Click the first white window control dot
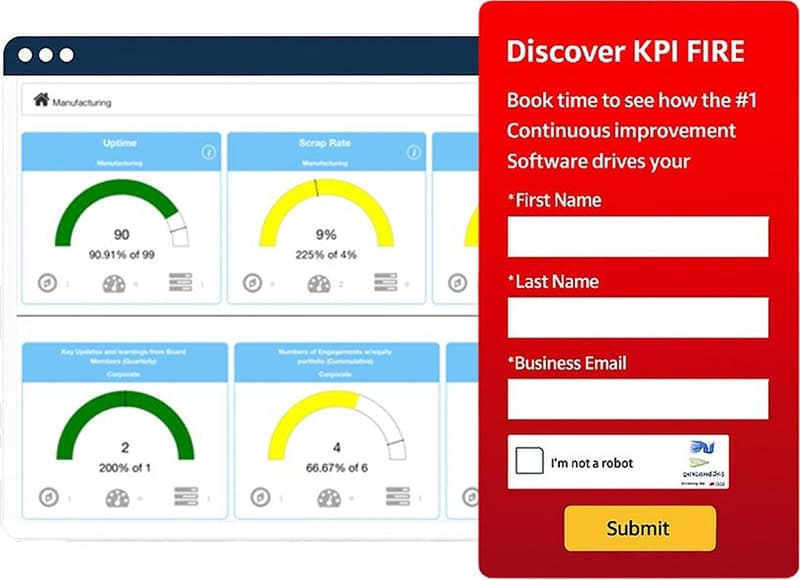Image resolution: width=800 pixels, height=580 pixels. coord(25,55)
